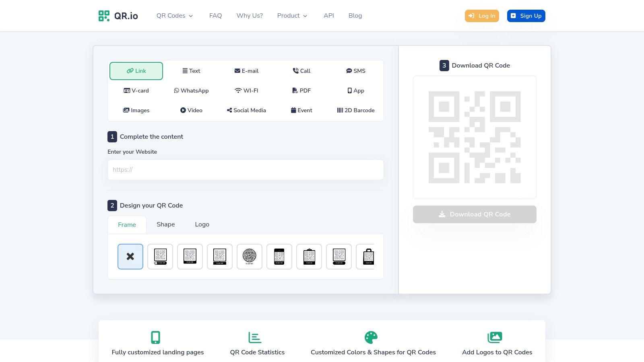Screen dimensions: 644x362
Task: Click the color palette icon
Action: pyautogui.click(x=371, y=337)
